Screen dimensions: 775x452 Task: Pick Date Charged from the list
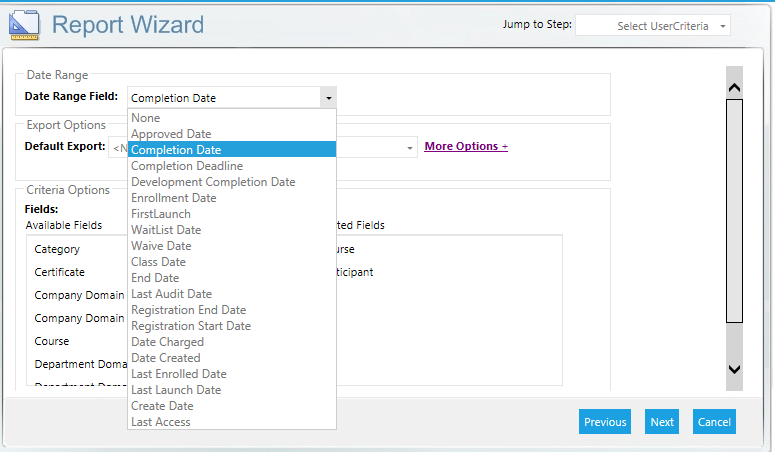167,342
